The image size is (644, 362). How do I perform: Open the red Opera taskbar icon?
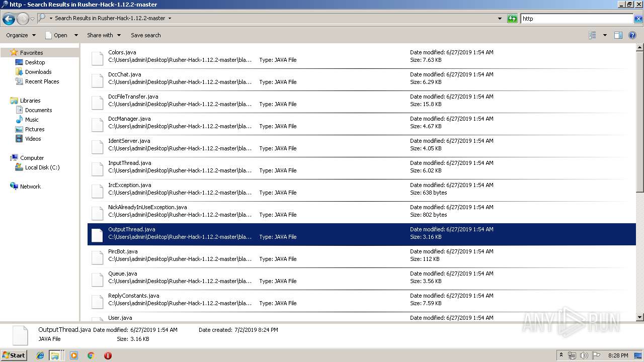108,355
